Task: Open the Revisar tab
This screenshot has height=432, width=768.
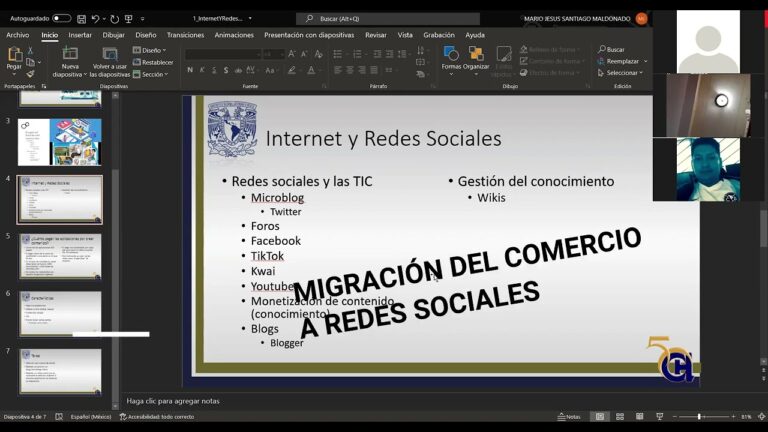Action: click(376, 35)
